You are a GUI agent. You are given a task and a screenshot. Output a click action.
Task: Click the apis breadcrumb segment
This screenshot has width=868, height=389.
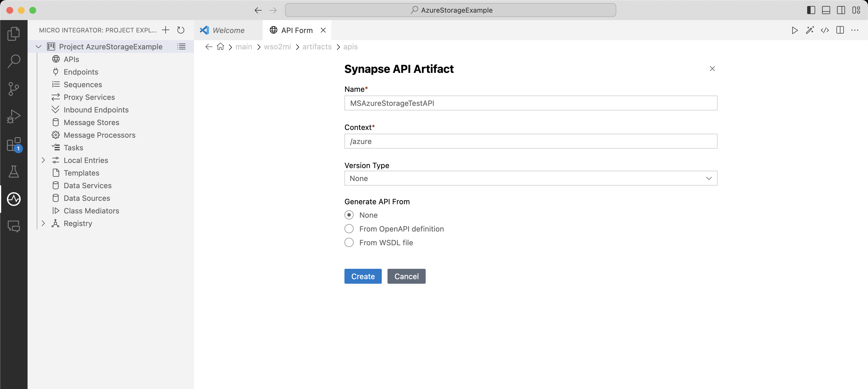350,46
